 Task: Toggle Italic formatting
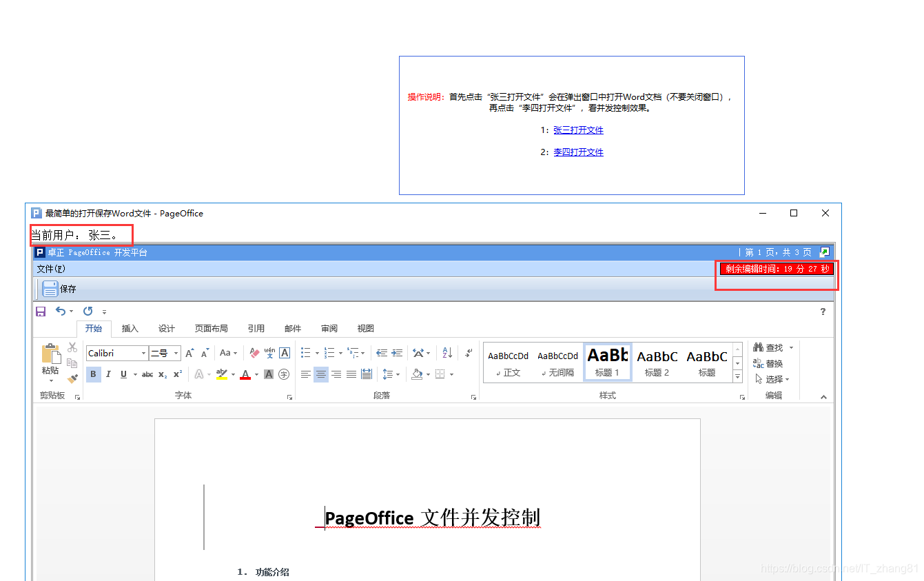(108, 374)
